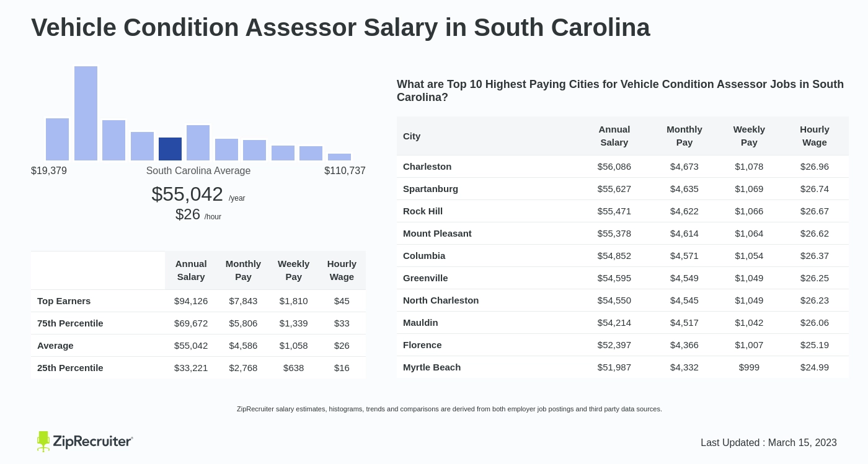Click Annual Salary header in cities table
This screenshot has height=464, width=868.
click(x=614, y=136)
